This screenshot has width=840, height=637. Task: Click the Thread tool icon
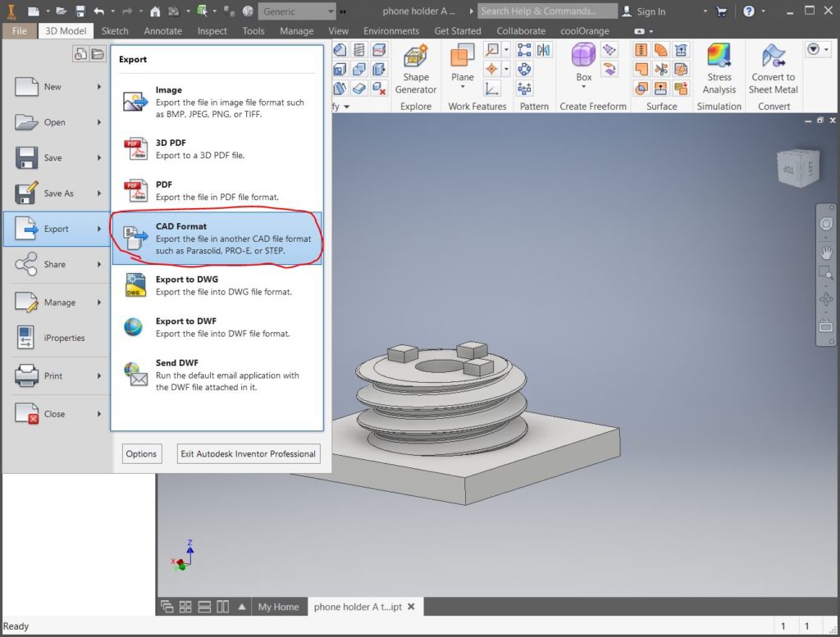359,50
